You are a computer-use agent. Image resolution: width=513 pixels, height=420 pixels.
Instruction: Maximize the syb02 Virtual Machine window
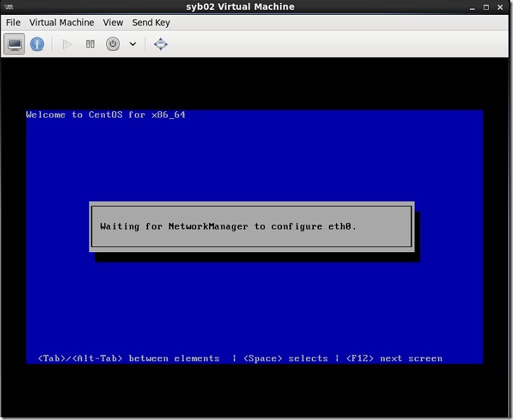coord(486,7)
